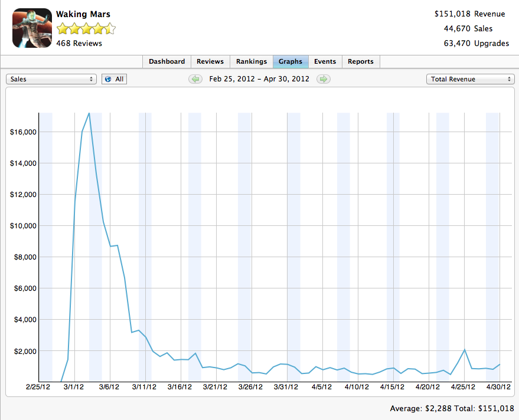The image size is (519, 420).
Task: Click the 3/1/12 date label
Action: pos(73,387)
